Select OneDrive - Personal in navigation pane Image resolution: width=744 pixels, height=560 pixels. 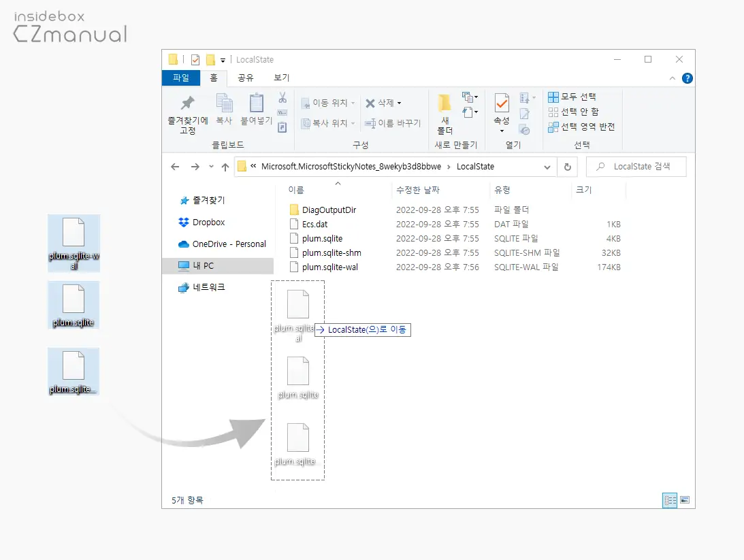pyautogui.click(x=222, y=244)
